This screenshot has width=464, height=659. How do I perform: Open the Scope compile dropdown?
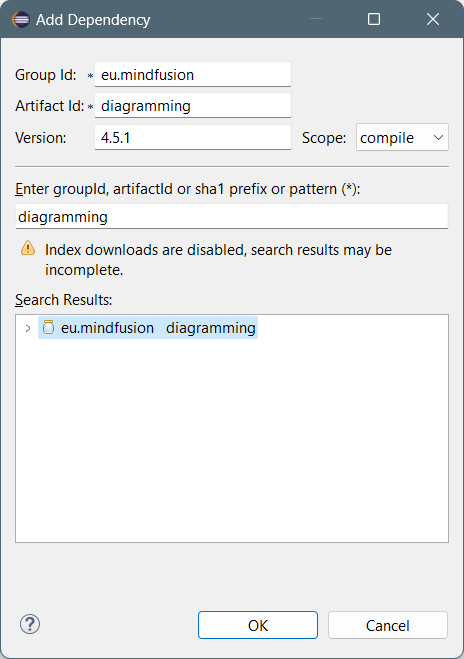pos(402,137)
